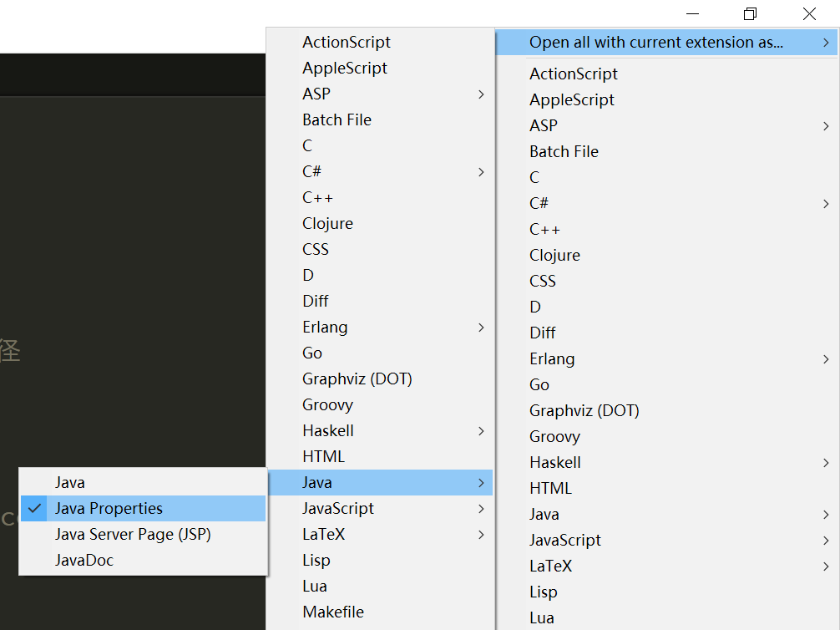This screenshot has height=630, width=840.
Task: Expand JavaScript below the 'Open all…' header
Action: click(666, 540)
